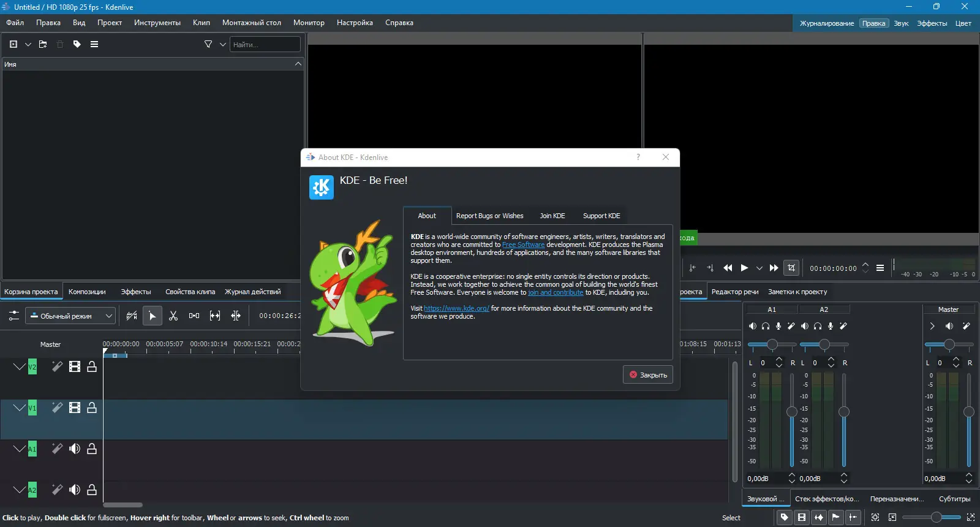Open the https://www.kde.org/ link
This screenshot has width=980, height=527.
point(456,308)
